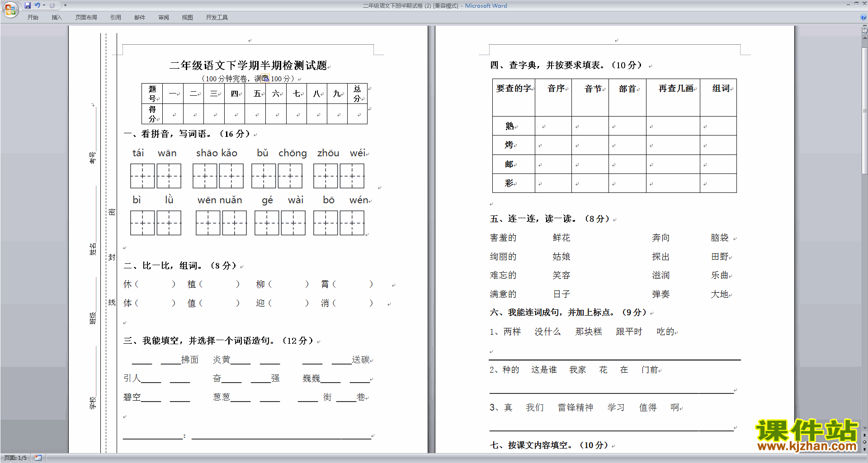
Task: Click the table cell containing 邮
Action: [514, 164]
